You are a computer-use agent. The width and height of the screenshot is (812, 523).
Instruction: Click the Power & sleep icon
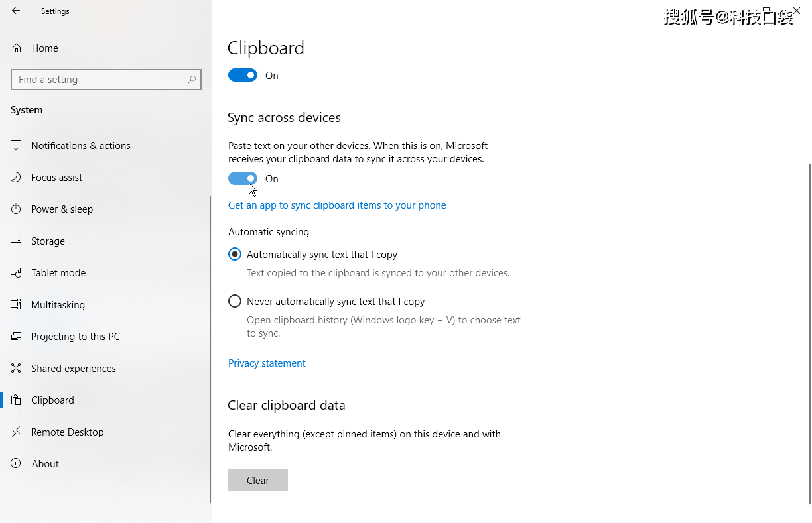(x=17, y=209)
